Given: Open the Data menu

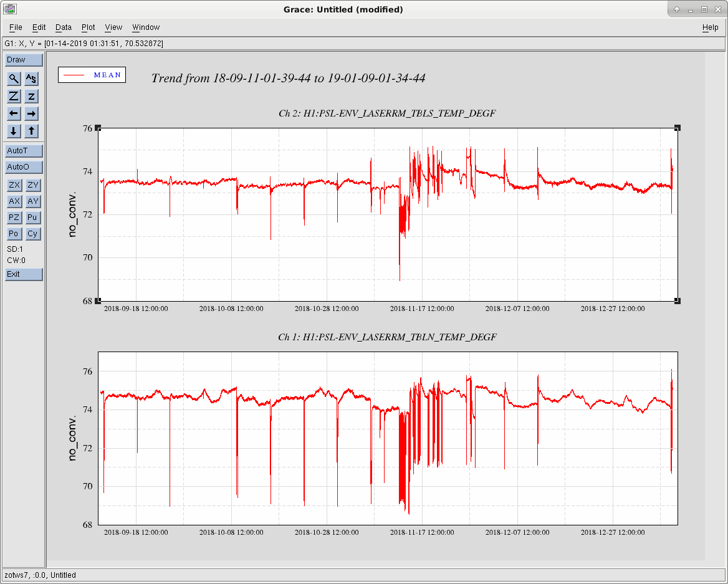Looking at the screenshot, I should pyautogui.click(x=64, y=27).
